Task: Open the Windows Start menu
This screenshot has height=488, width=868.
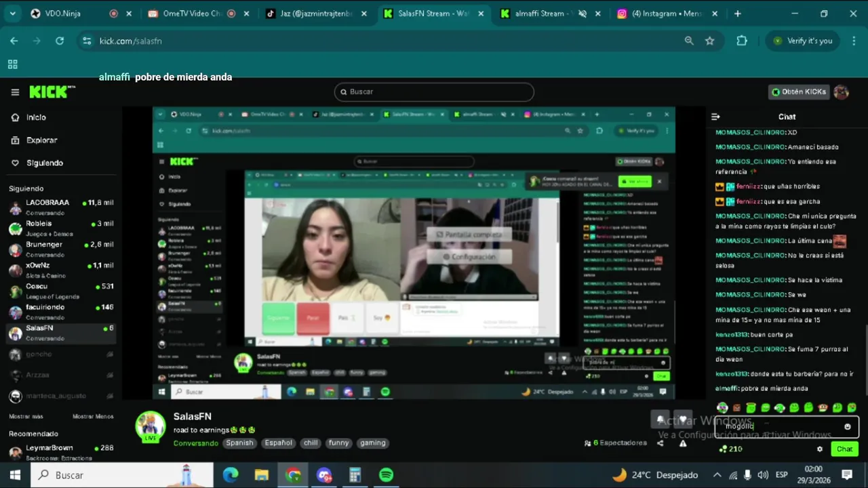Action: [15, 475]
